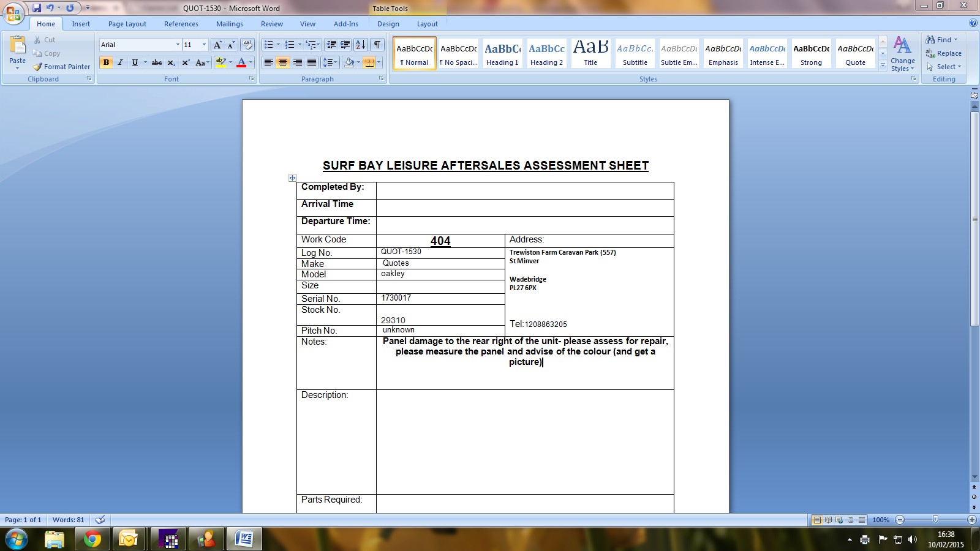The image size is (980, 551).
Task: Open Word Help
Action: [x=973, y=23]
